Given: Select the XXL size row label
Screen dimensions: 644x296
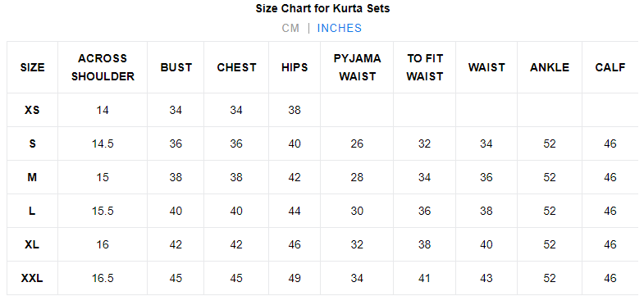Looking at the screenshot, I should 32,278.
